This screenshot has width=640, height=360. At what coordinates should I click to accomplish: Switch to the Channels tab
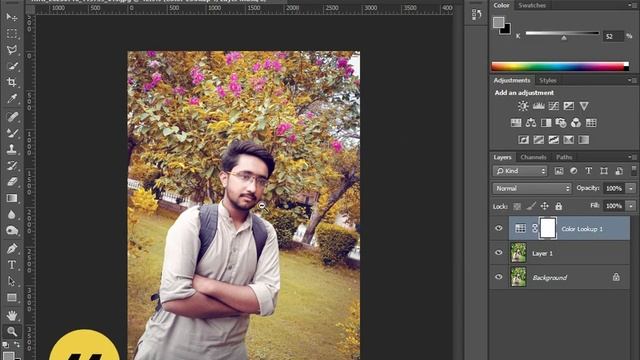(x=533, y=157)
